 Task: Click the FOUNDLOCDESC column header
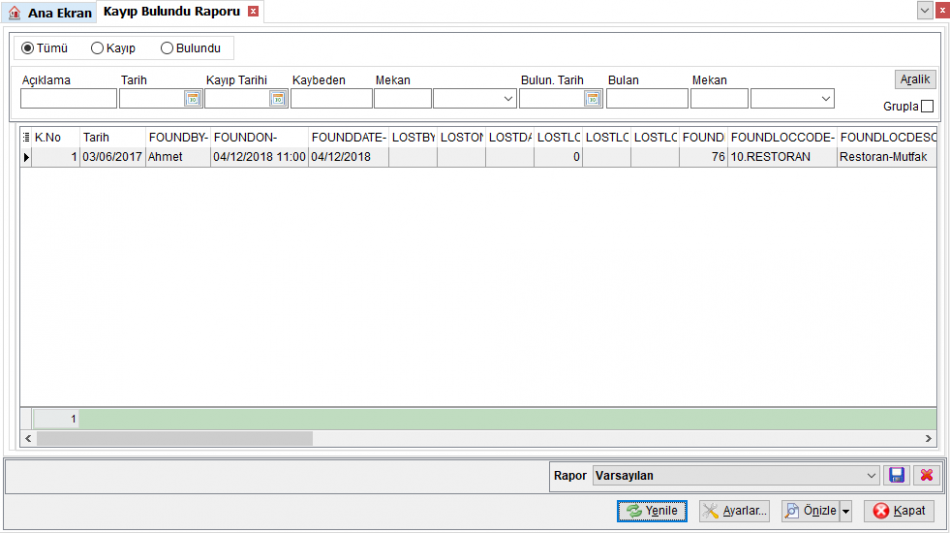(887, 137)
